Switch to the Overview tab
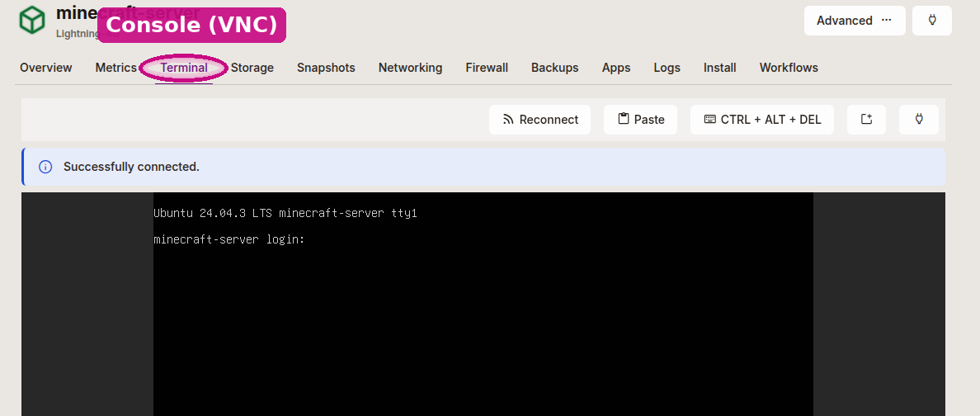This screenshot has width=980, height=416. pos(46,68)
